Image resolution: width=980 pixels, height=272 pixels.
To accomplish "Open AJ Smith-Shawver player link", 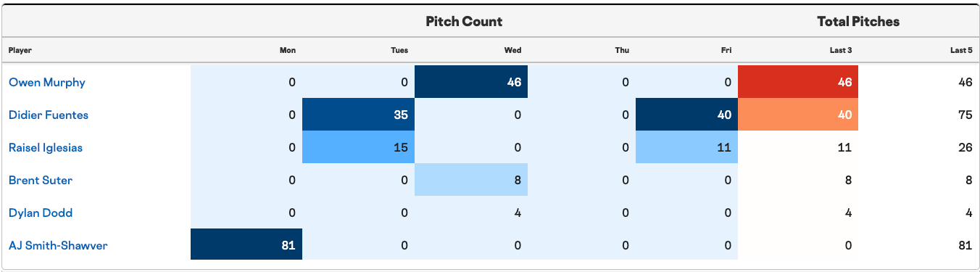I will (58, 245).
